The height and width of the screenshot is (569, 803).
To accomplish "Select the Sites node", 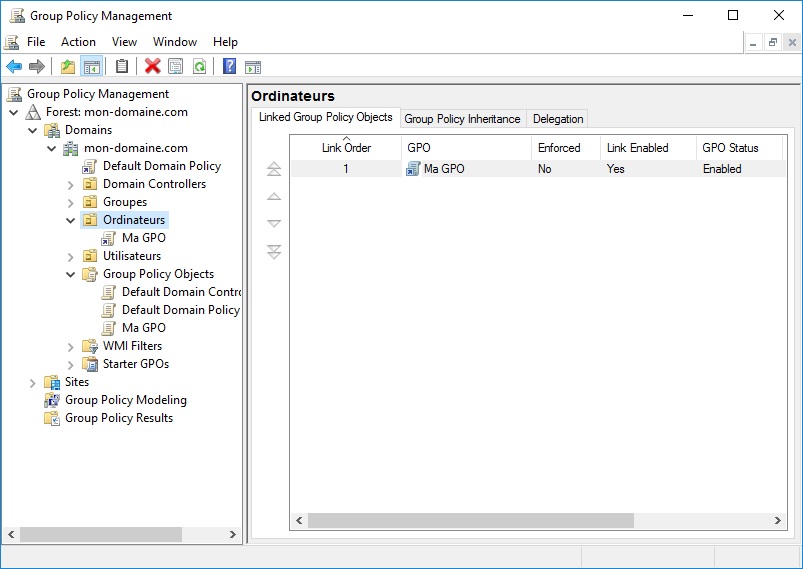I will tap(77, 382).
